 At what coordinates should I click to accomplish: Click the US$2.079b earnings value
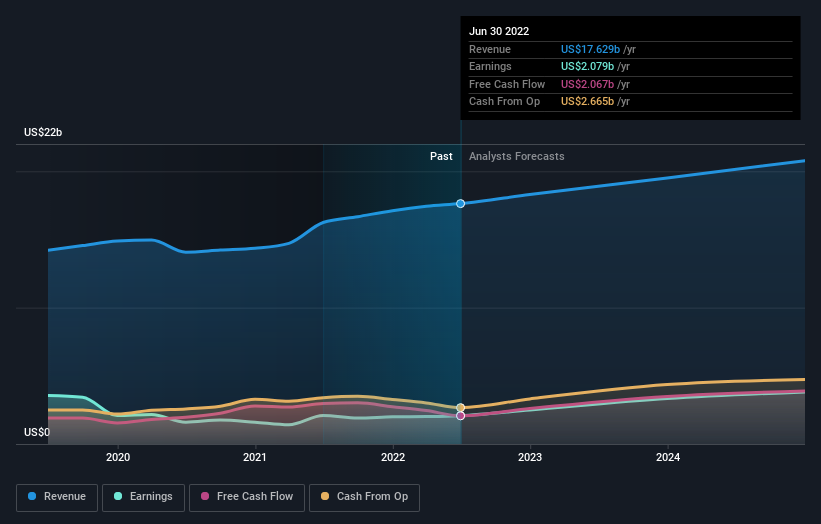click(x=587, y=66)
